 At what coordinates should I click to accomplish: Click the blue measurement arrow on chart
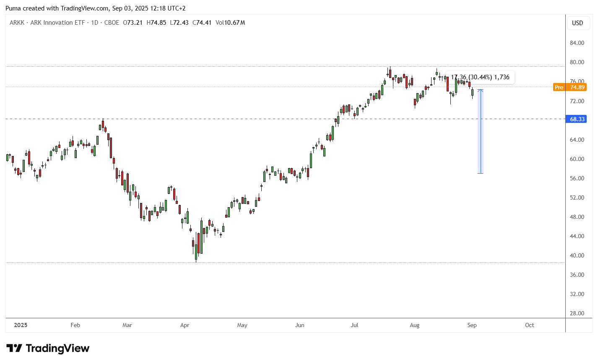click(x=481, y=131)
